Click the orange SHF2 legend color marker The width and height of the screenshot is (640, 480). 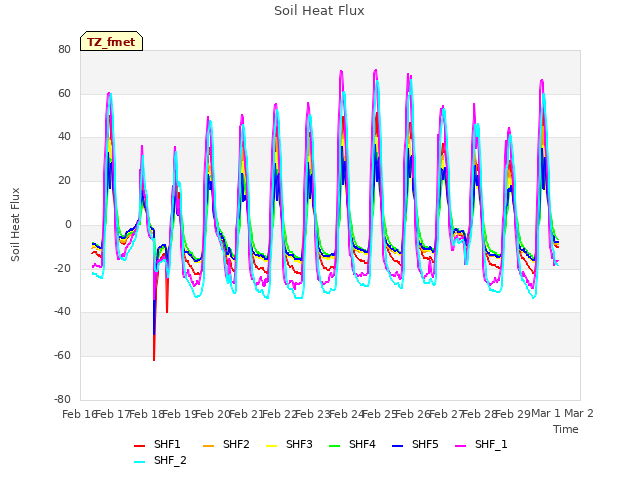click(x=209, y=446)
